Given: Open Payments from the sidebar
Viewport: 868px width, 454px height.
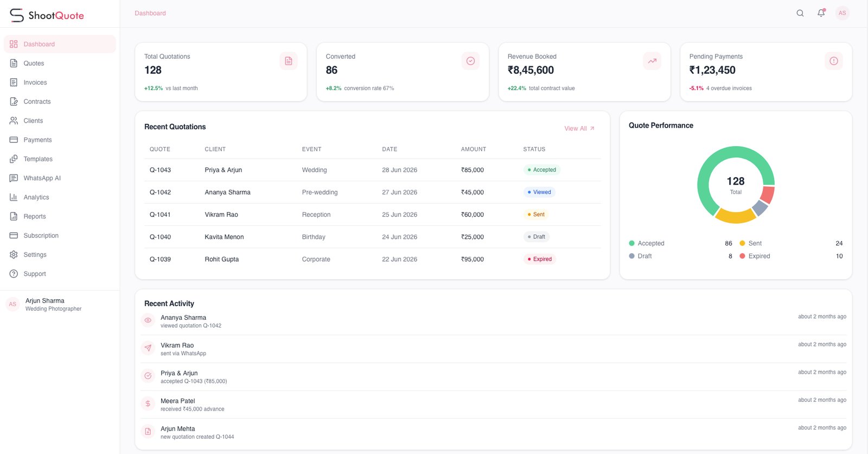Looking at the screenshot, I should (x=60, y=140).
